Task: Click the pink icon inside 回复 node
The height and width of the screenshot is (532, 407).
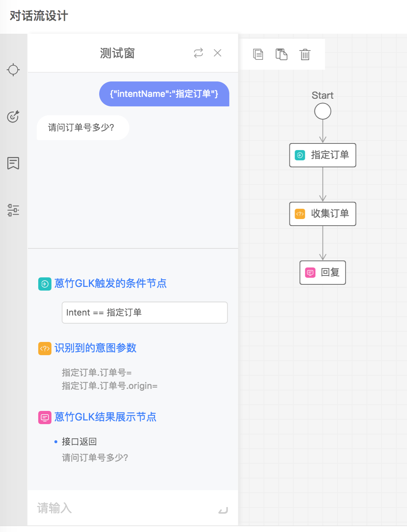Action: pyautogui.click(x=310, y=273)
